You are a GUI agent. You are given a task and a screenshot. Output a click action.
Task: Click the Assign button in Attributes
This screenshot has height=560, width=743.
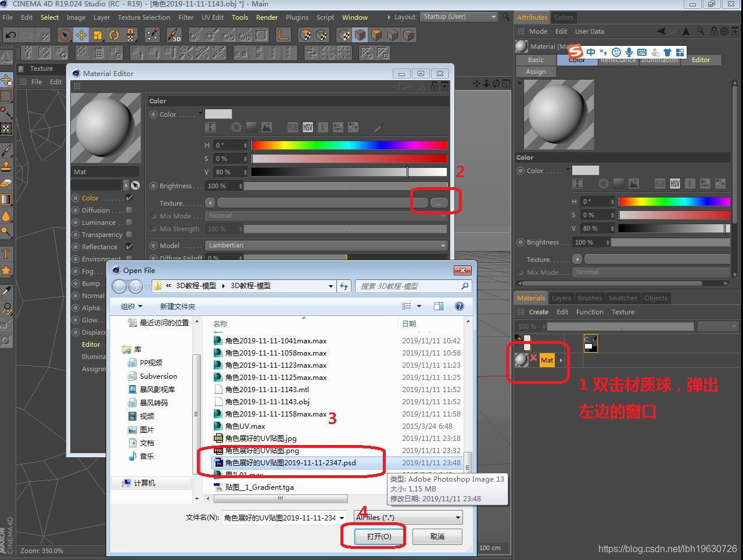pos(536,71)
